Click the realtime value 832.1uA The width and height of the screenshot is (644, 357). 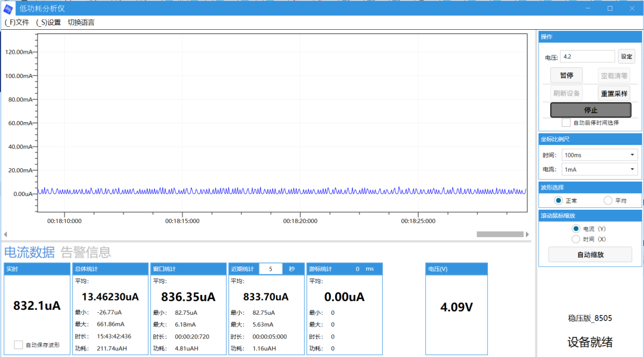point(37,306)
